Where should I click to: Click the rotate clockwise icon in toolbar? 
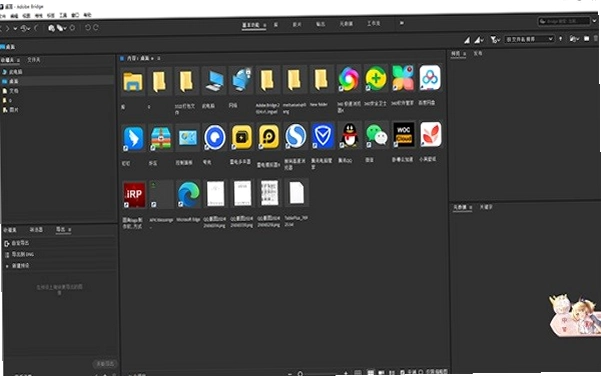96,28
